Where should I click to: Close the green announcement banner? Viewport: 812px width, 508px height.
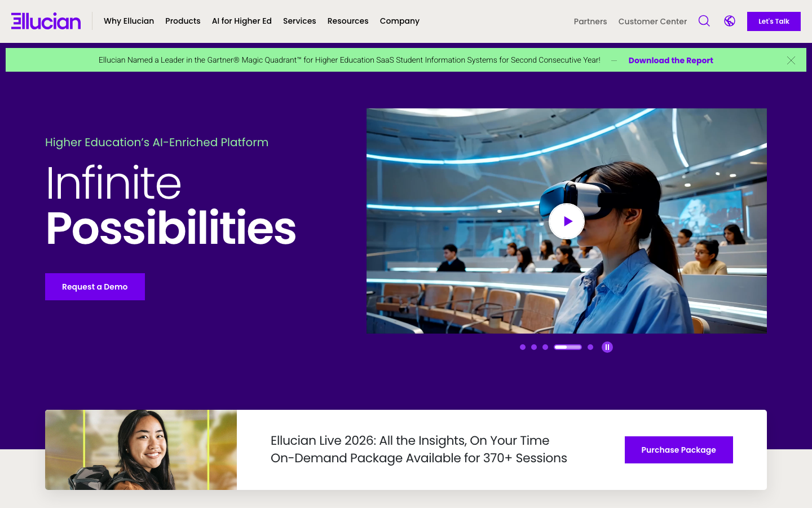point(791,60)
